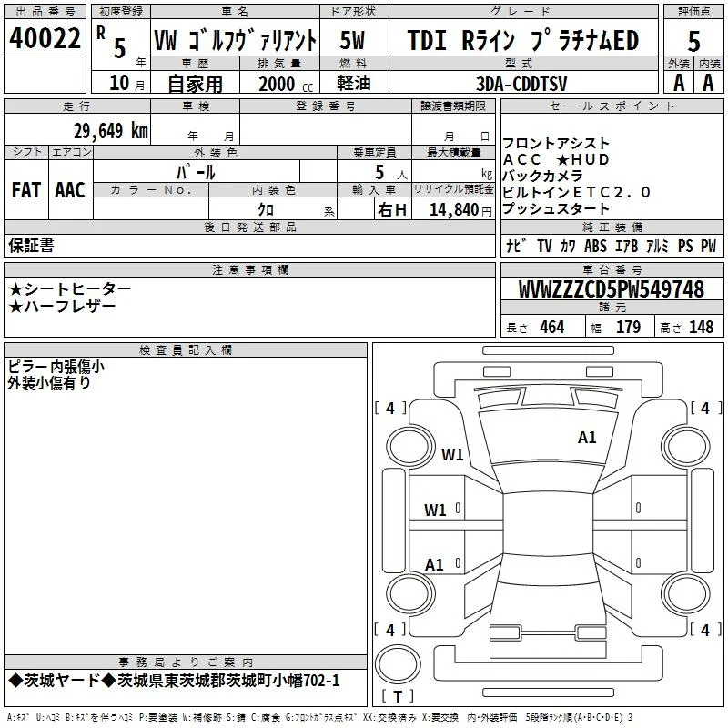This screenshot has width=728, height=728.
Task: Click equipment item PW
Action: coord(709,246)
